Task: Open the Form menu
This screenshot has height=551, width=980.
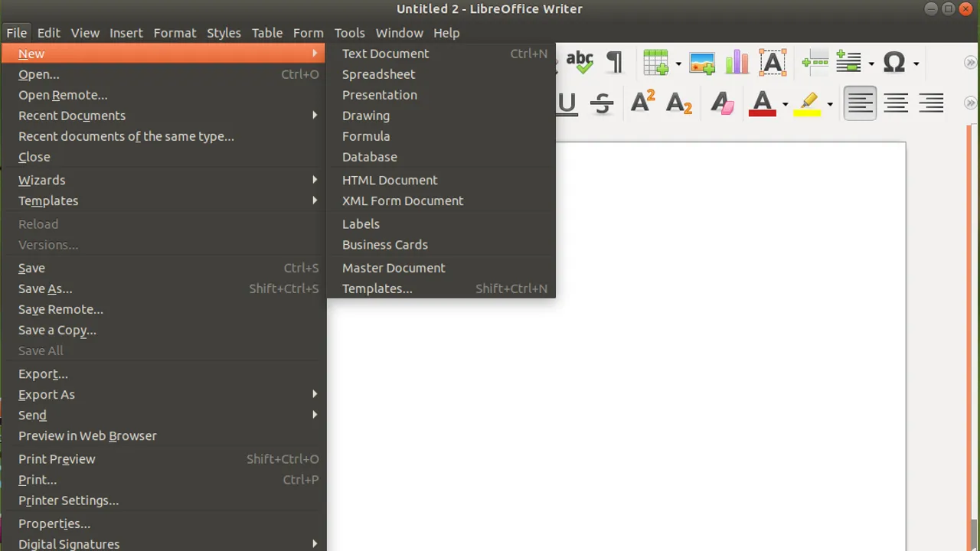Action: [309, 33]
